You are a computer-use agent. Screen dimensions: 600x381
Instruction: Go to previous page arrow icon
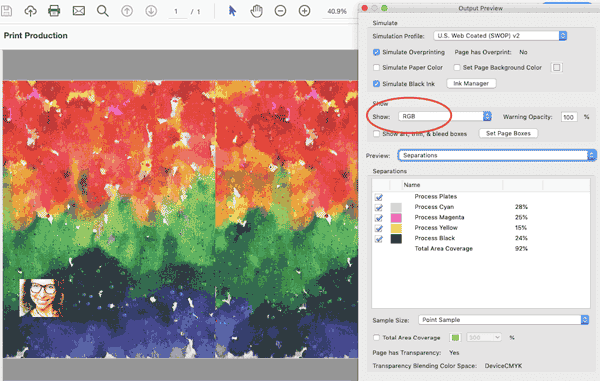127,11
